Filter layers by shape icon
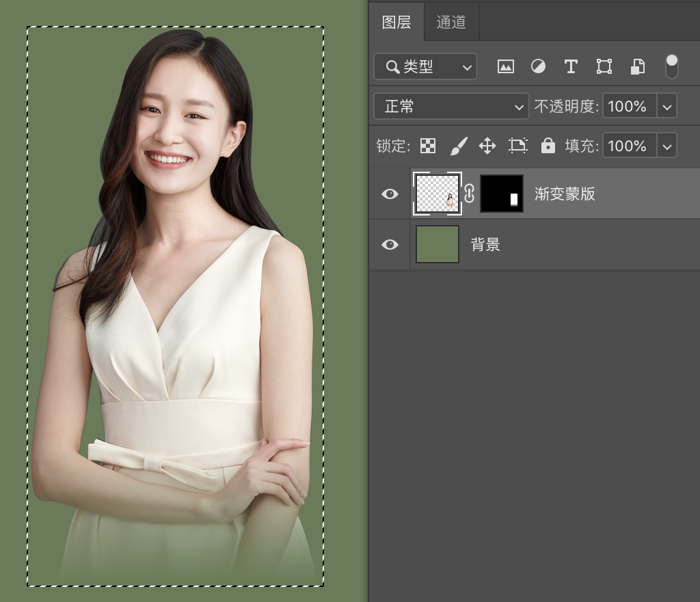The image size is (700, 602). (604, 66)
